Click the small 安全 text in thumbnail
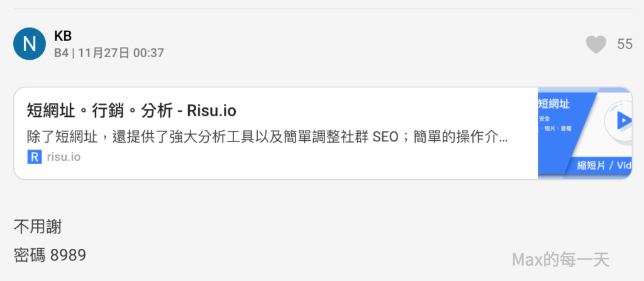 pyautogui.click(x=545, y=118)
